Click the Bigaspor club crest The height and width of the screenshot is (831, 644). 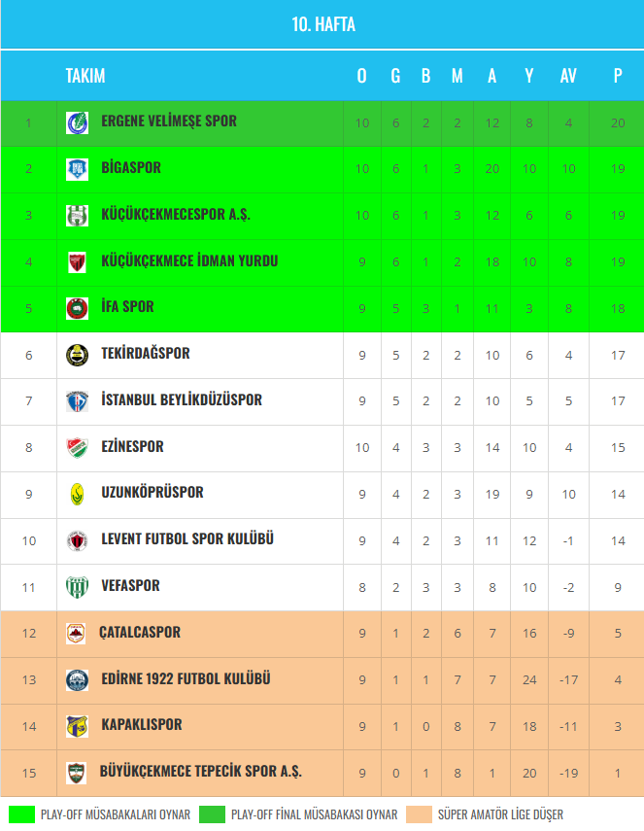(77, 169)
